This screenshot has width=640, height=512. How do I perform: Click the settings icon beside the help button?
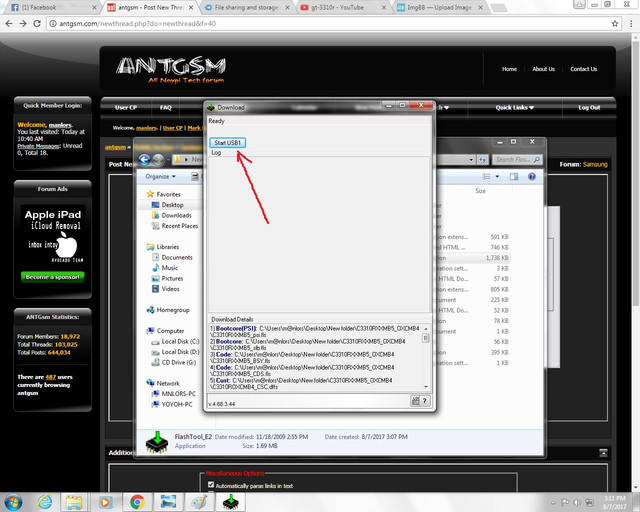pos(415,401)
